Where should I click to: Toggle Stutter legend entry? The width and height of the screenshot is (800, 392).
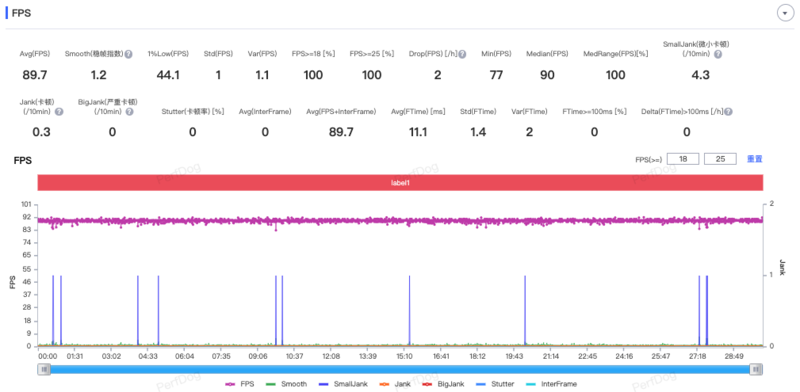tap(495, 384)
